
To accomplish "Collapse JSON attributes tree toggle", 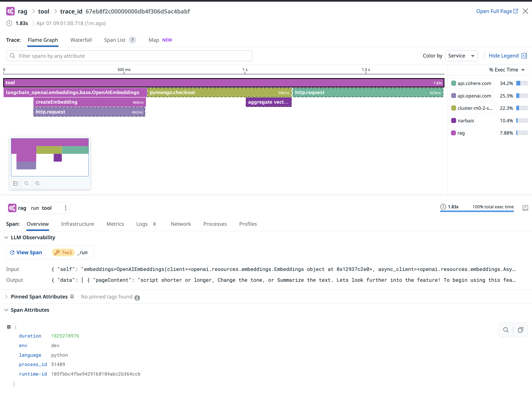I will pos(9,327).
